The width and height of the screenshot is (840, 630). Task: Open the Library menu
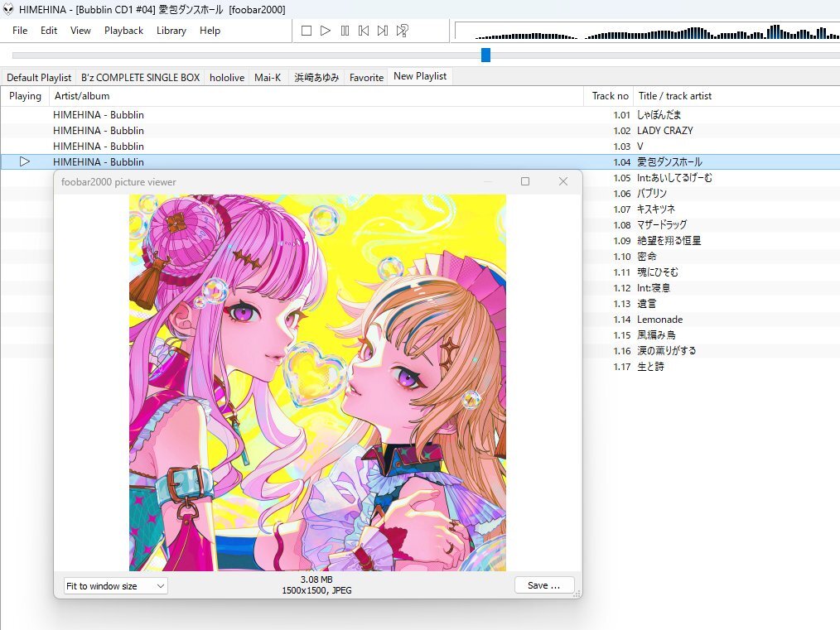[x=171, y=31]
